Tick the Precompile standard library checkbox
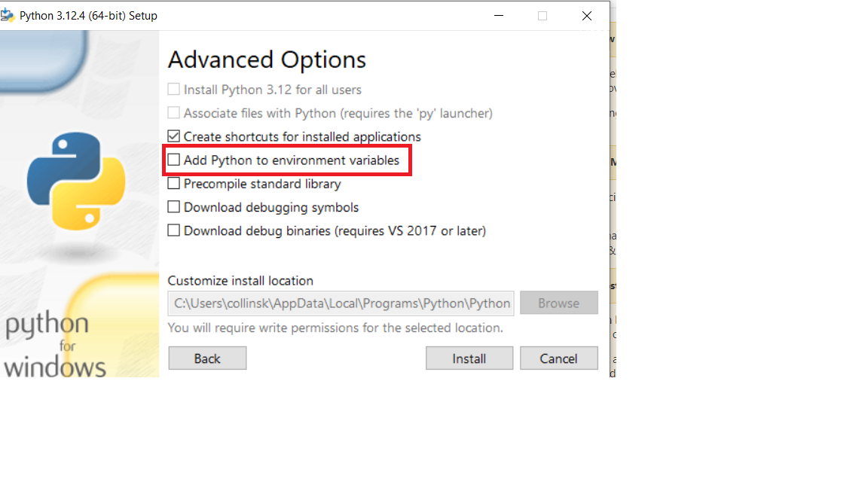868x488 pixels. click(174, 184)
